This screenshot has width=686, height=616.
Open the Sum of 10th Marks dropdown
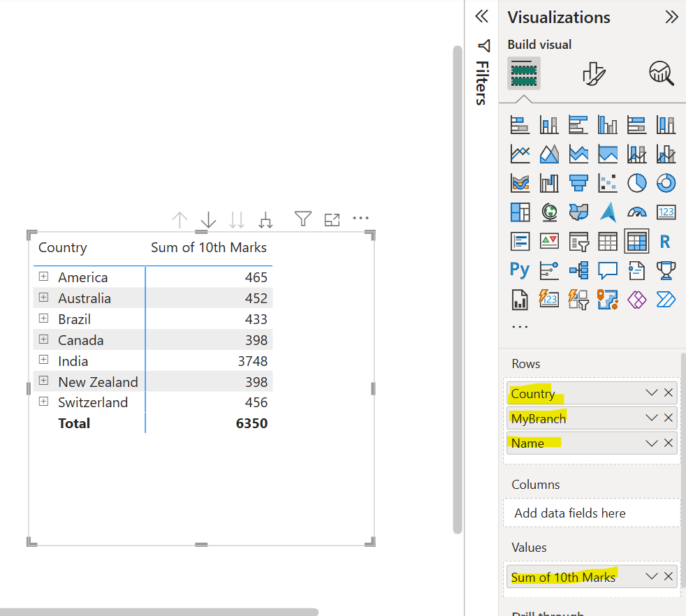pos(651,576)
